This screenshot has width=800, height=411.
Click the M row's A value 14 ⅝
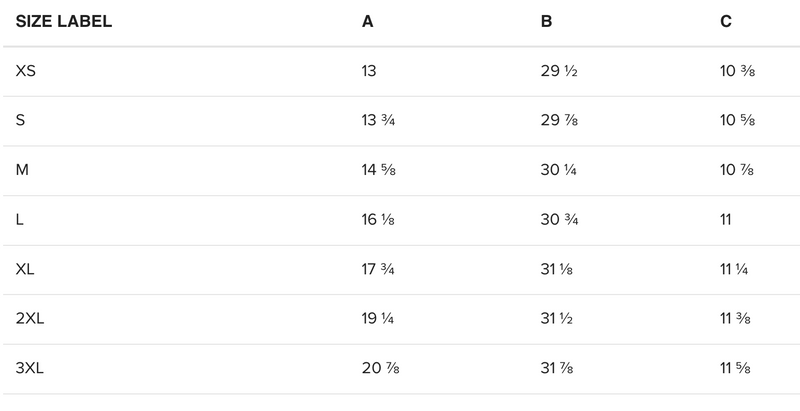click(x=380, y=170)
